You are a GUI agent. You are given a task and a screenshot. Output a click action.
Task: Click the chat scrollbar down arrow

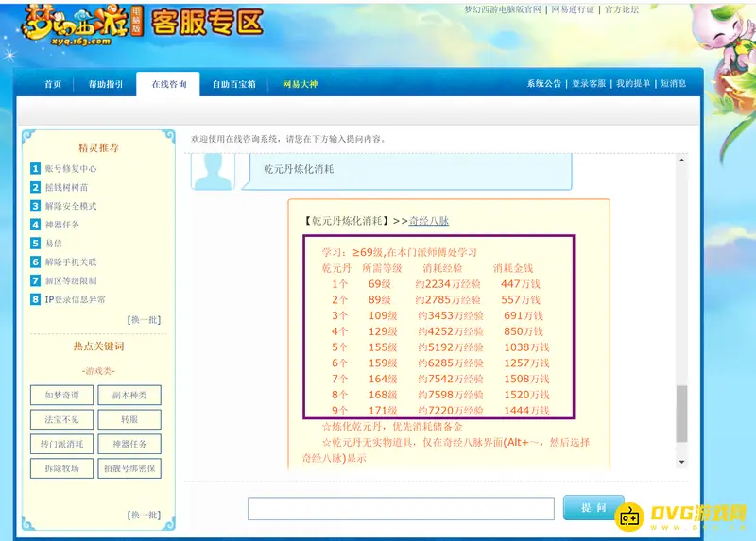[681, 462]
